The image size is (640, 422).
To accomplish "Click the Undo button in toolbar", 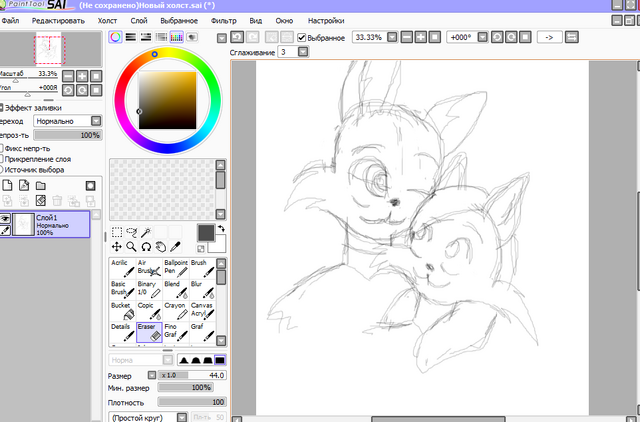I will pos(237,37).
